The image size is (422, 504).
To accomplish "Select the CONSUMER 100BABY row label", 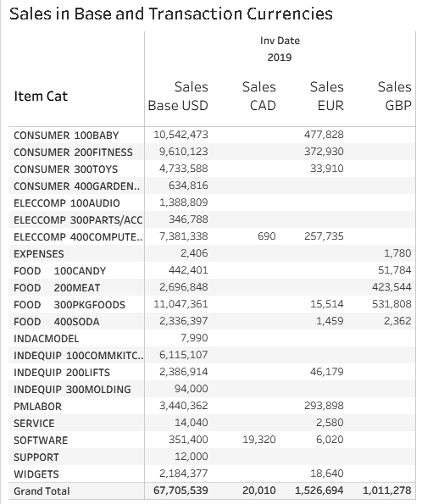I will click(66, 136).
